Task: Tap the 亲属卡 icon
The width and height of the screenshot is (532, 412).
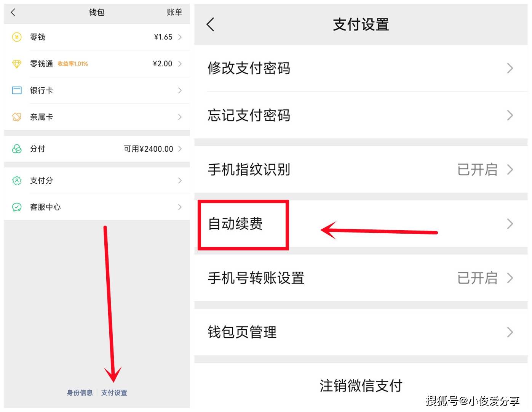Action: pyautogui.click(x=17, y=117)
